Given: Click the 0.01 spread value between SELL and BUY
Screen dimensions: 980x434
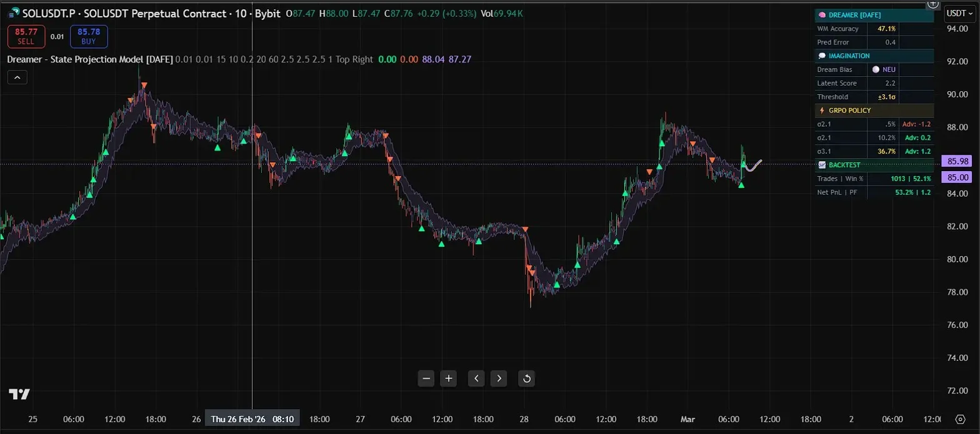Looking at the screenshot, I should tap(57, 37).
